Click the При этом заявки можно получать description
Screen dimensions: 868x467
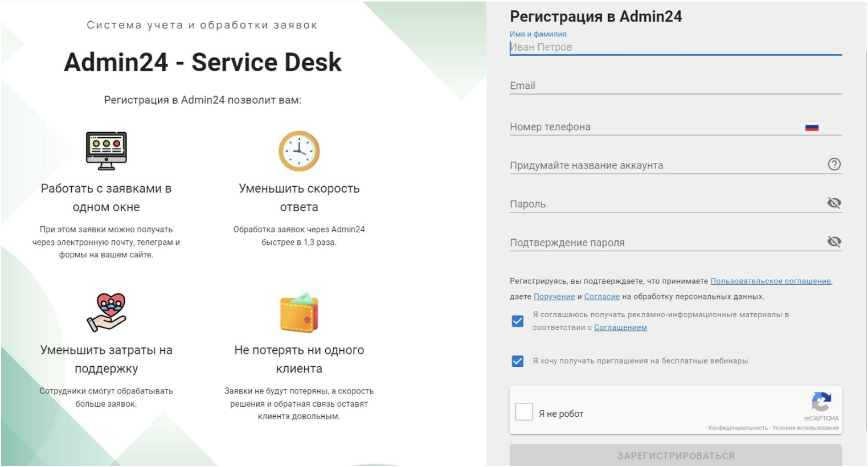pyautogui.click(x=107, y=242)
